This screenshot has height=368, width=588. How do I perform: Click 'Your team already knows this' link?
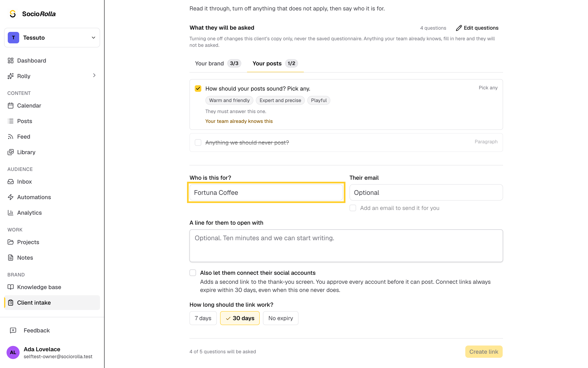tap(239, 121)
